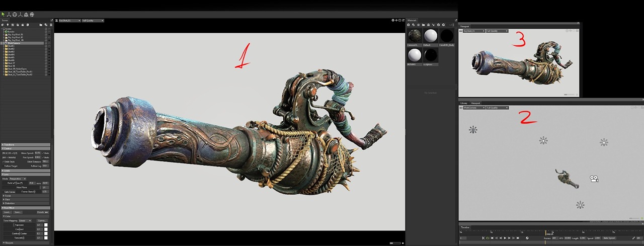This screenshot has width=644, height=246.
Task: Select the bottom light icon in viewport 2
Action: (x=580, y=205)
